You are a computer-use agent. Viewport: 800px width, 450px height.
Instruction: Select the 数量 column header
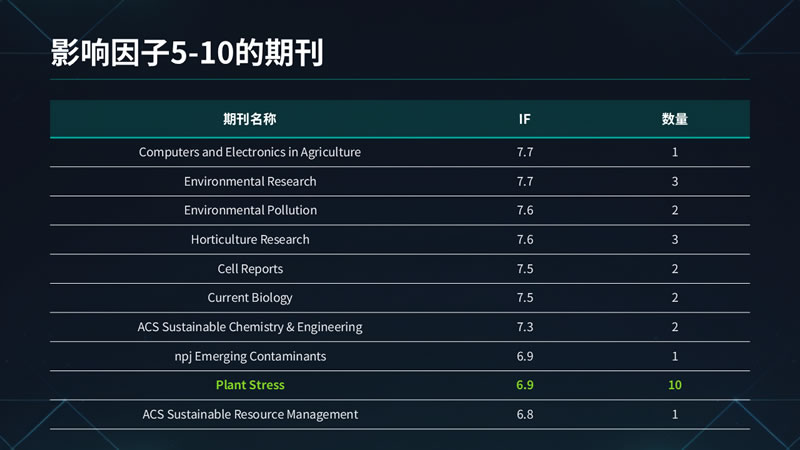coord(675,119)
